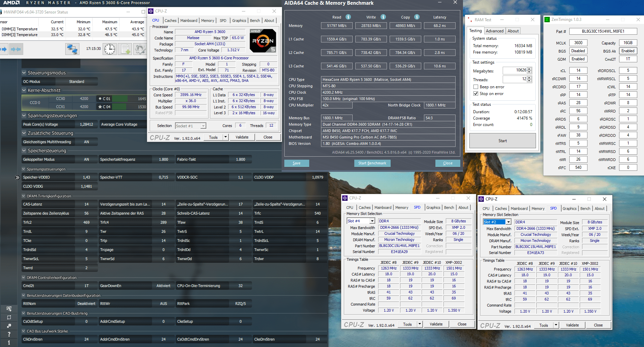Uncheck the Stop on error checkbox
644x347 pixels.
click(x=476, y=94)
